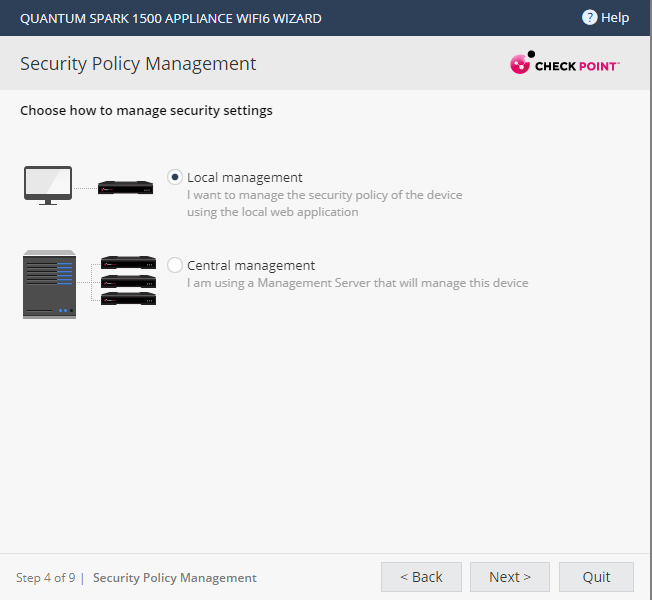Open the Help link

point(605,17)
